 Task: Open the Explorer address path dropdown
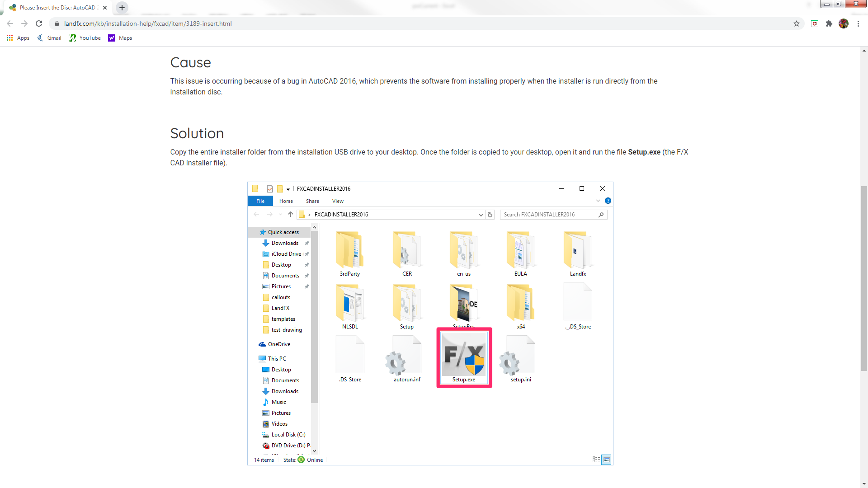pyautogui.click(x=481, y=215)
